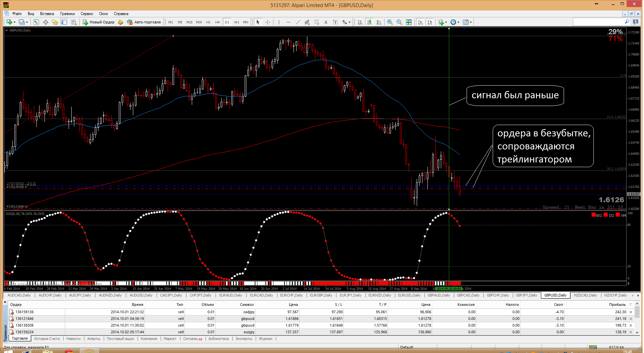Image resolution: width=644 pixels, height=353 pixels.
Task: Expand the GBPUSD,Daily chart title triangle
Action: (x=6, y=30)
